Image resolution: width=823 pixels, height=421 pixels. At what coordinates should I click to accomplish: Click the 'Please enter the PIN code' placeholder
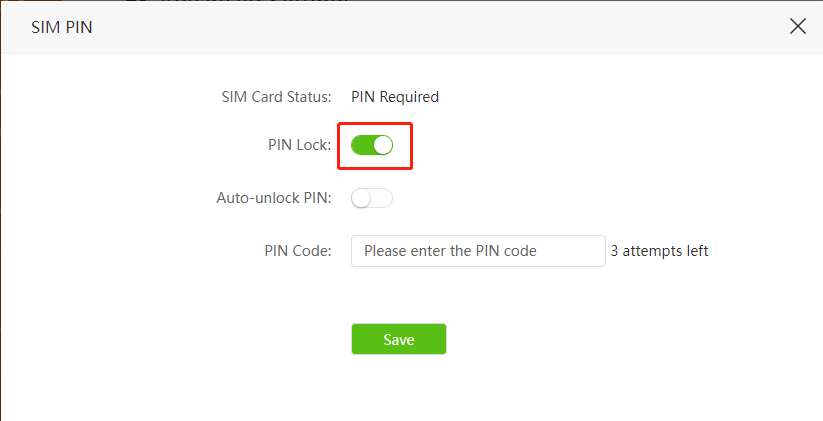tap(450, 251)
